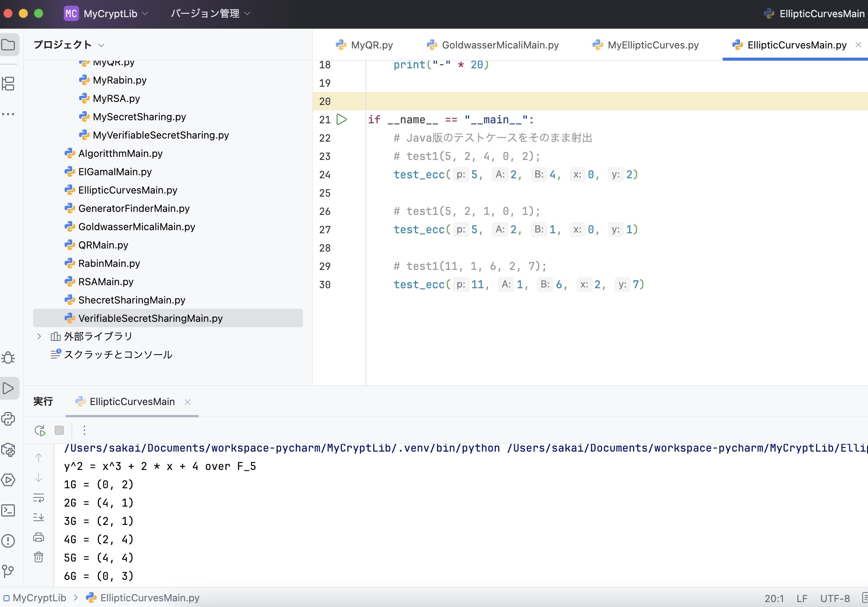Image resolution: width=868 pixels, height=607 pixels.
Task: Select VerifiableSecretSharingMain.py in project tree
Action: [168, 318]
